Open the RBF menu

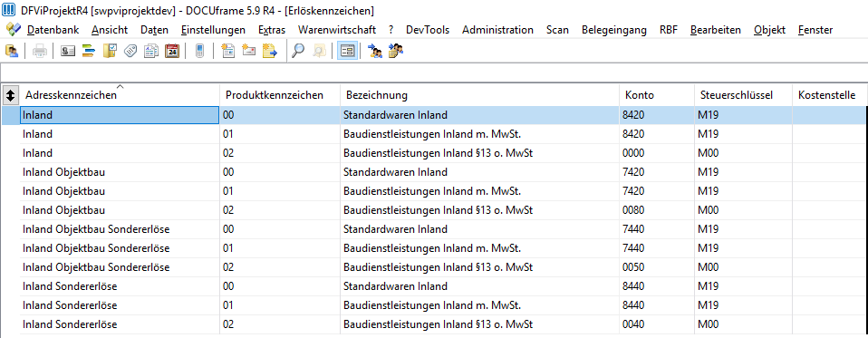pos(669,30)
